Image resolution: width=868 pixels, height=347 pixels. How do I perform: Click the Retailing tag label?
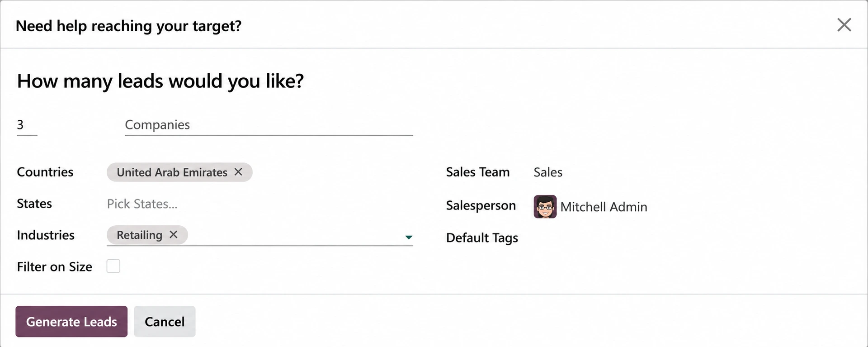pos(139,235)
